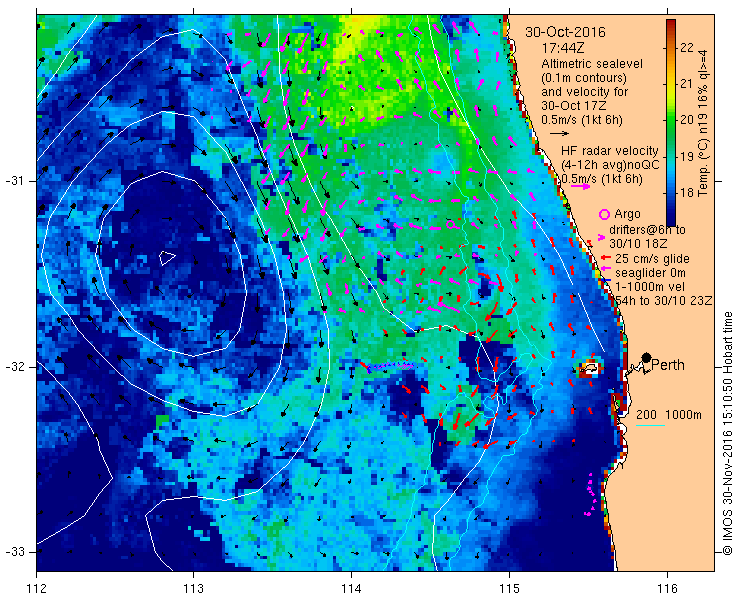
Task: Click the colorbar title 'Temp. (°C)' text
Action: [703, 167]
